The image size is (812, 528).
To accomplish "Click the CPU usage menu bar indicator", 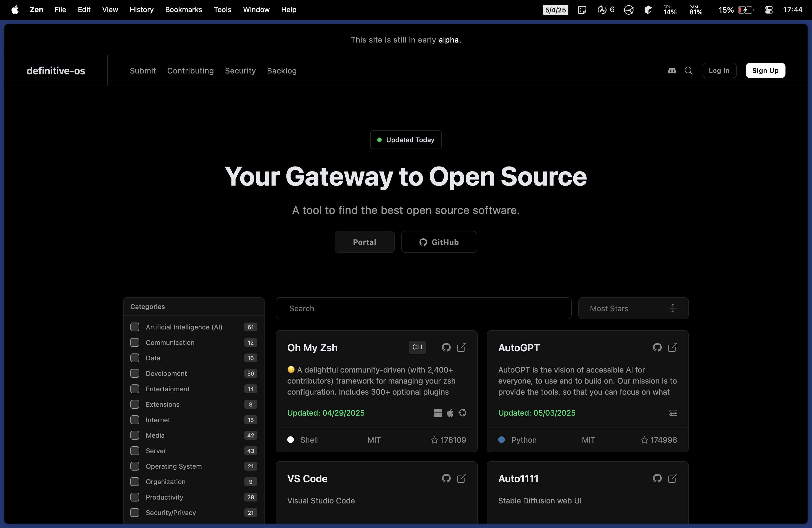I will (x=669, y=10).
